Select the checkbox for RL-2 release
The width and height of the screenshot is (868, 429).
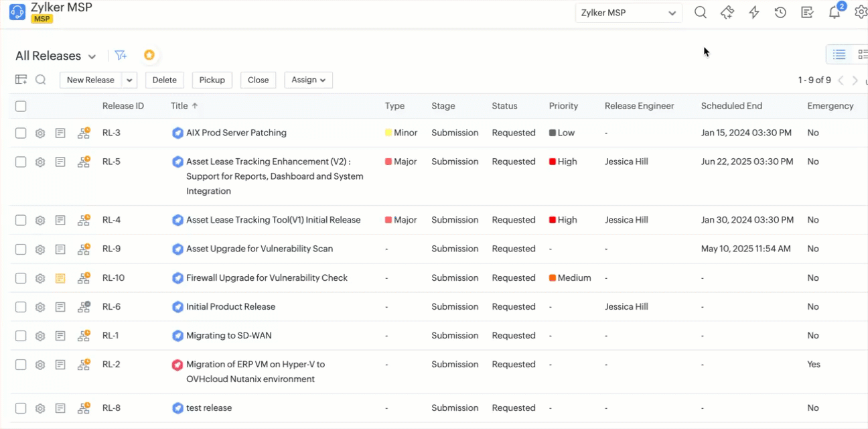click(21, 365)
